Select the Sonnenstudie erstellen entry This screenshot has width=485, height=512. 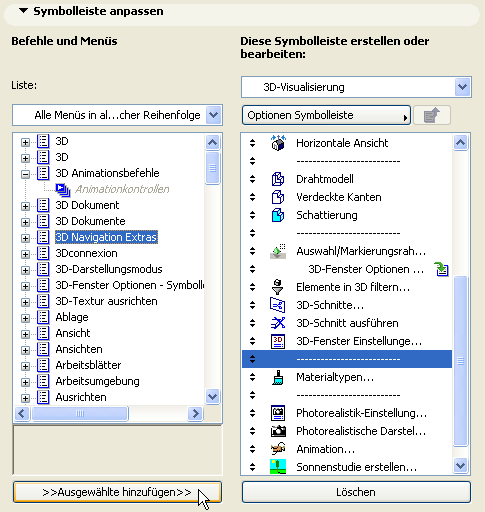[x=347, y=467]
